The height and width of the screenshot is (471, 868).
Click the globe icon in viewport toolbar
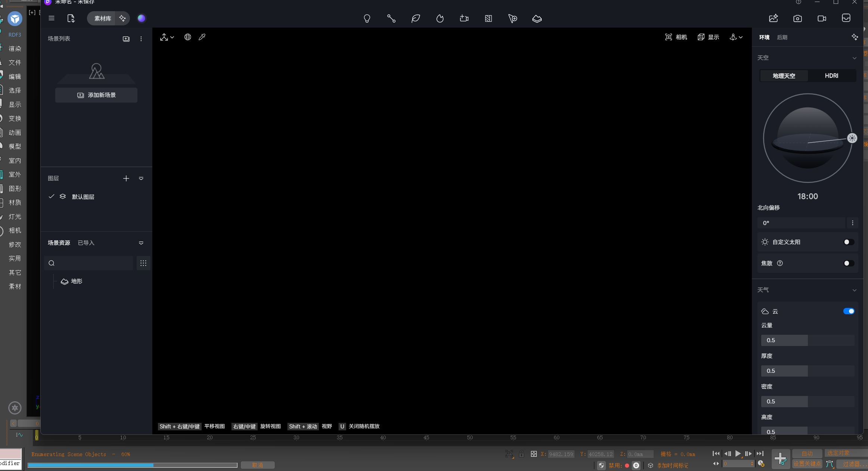tap(188, 37)
